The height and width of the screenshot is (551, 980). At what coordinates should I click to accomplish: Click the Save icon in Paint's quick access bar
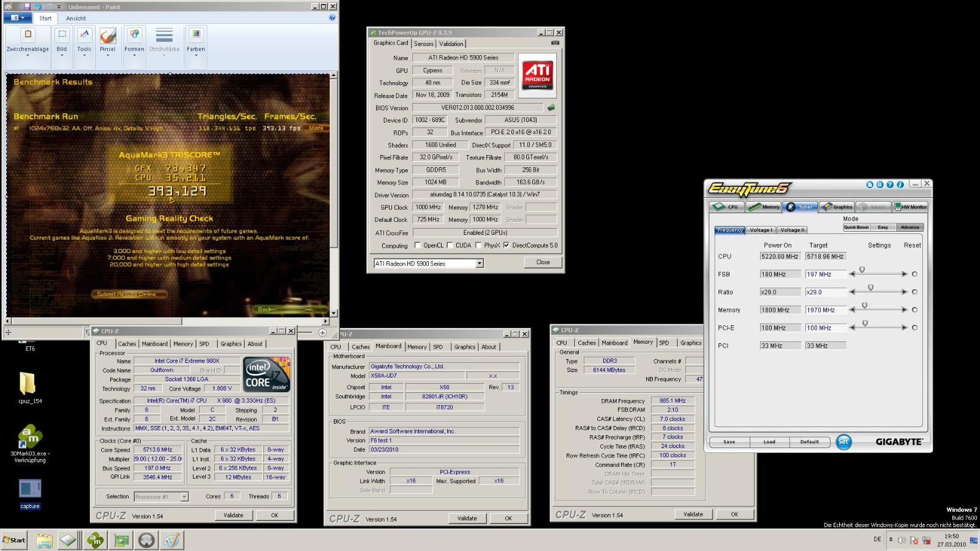(x=27, y=7)
